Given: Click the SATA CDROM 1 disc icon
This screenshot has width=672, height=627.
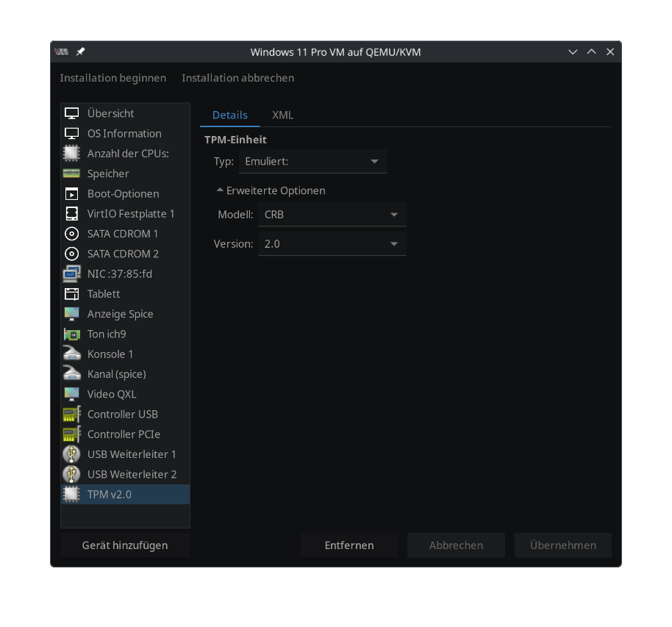Looking at the screenshot, I should [71, 234].
